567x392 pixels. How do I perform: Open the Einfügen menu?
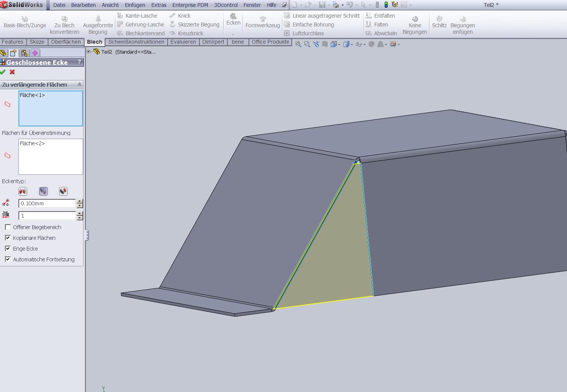click(134, 5)
